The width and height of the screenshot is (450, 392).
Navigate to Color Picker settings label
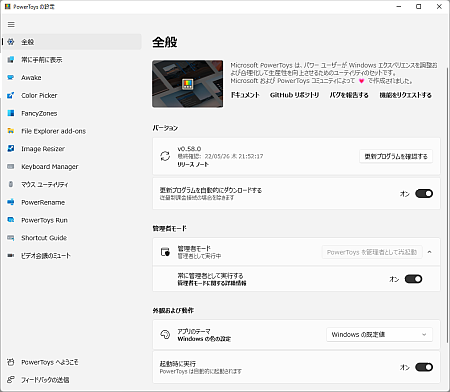point(39,95)
